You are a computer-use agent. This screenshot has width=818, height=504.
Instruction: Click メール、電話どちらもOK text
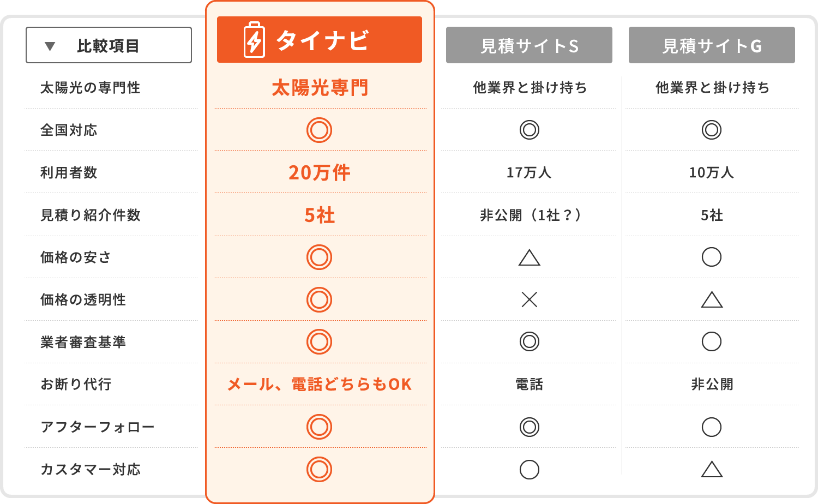[320, 384]
